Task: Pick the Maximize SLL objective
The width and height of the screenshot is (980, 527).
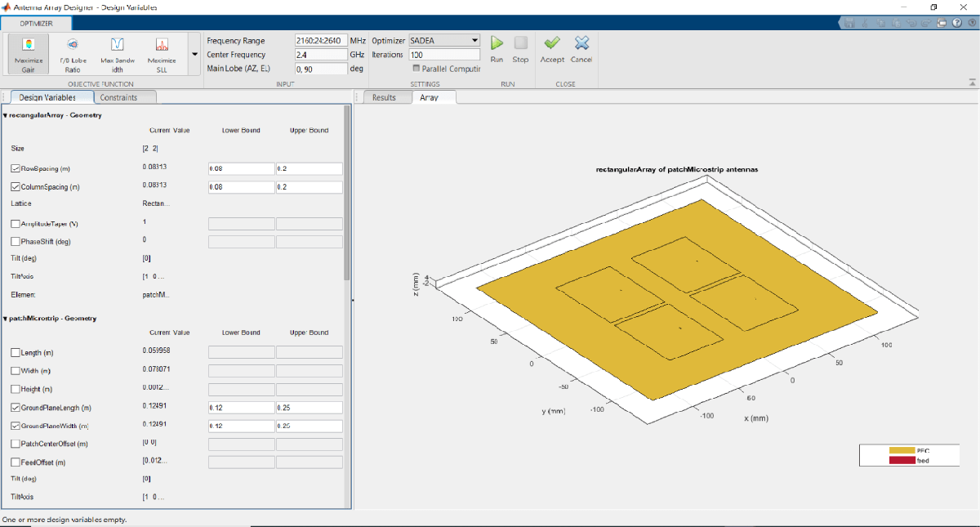Action: (162, 53)
